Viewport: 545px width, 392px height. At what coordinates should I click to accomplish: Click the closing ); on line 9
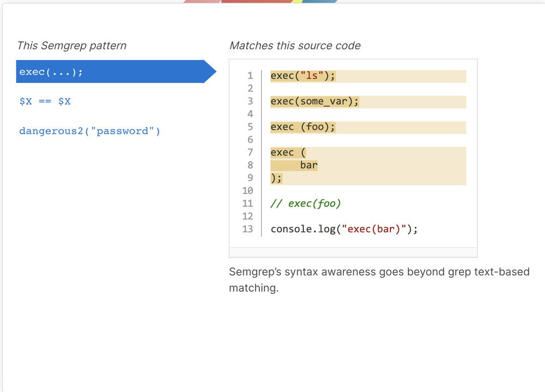276,178
